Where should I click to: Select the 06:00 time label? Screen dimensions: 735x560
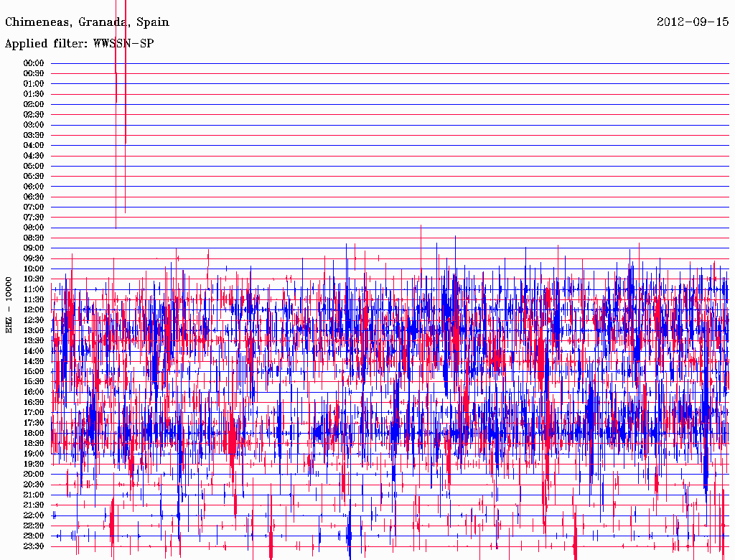(x=34, y=187)
